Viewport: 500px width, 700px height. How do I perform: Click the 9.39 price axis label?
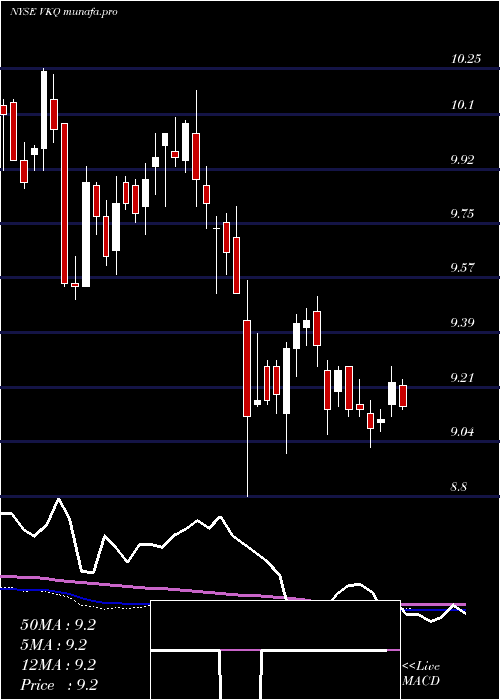coord(462,322)
